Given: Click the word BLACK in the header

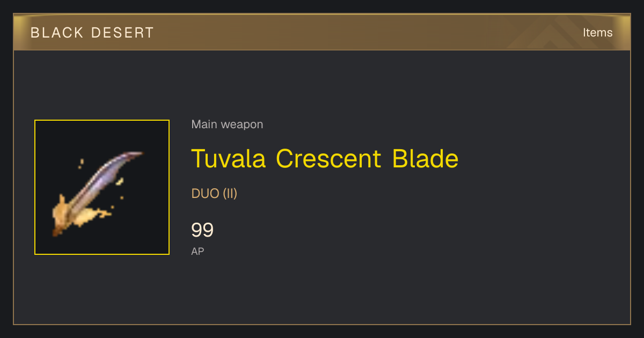Looking at the screenshot, I should [x=57, y=33].
